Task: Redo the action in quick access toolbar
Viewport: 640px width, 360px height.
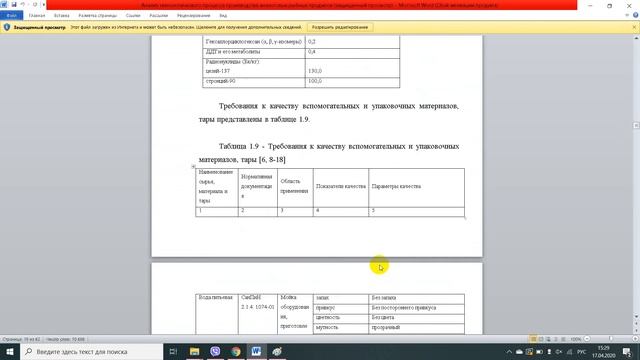Action: (35, 4)
